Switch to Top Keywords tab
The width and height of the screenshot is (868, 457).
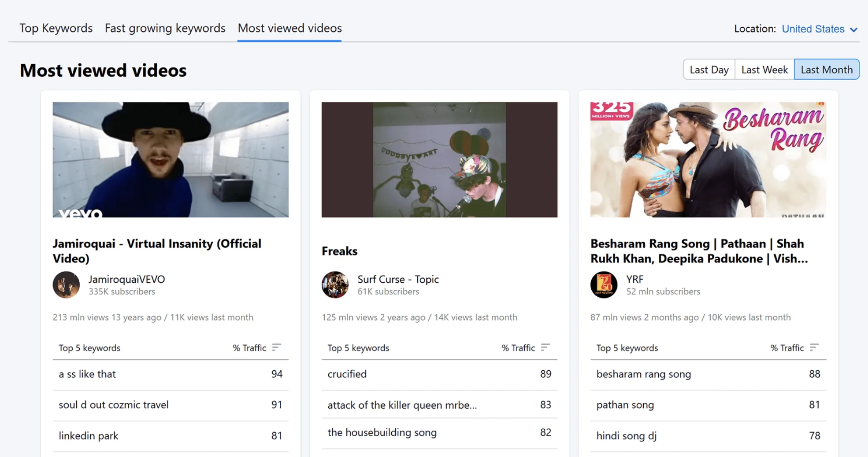click(56, 28)
